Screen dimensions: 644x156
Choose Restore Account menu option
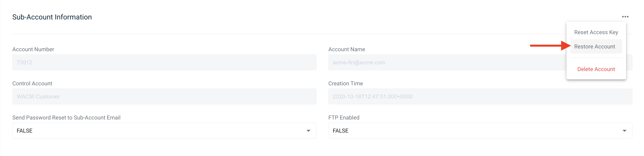click(596, 46)
